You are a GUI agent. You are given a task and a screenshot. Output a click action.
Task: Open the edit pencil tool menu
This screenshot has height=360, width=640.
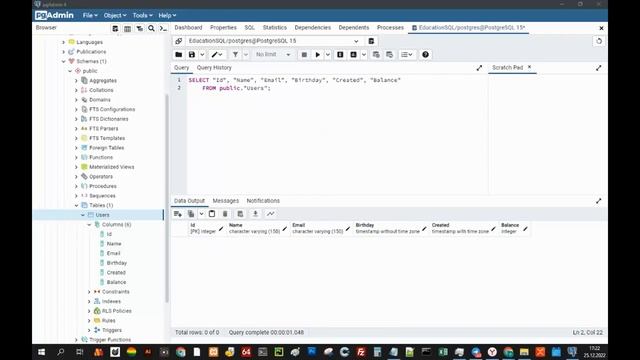(217, 55)
